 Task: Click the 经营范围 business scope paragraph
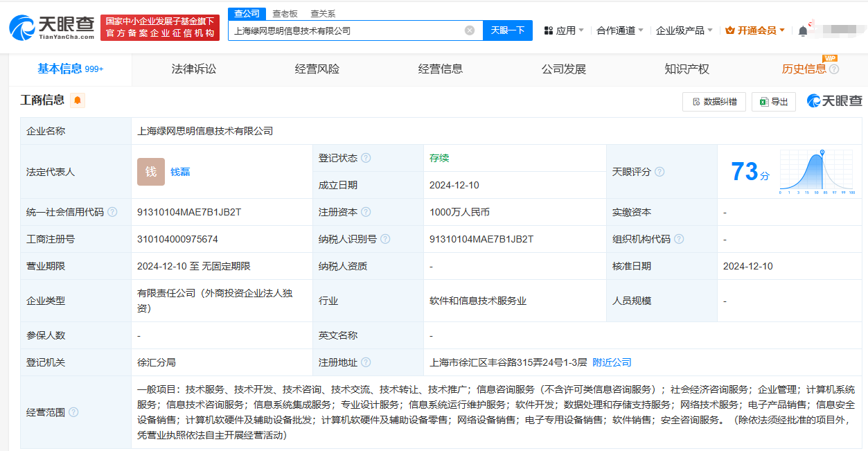coord(496,412)
